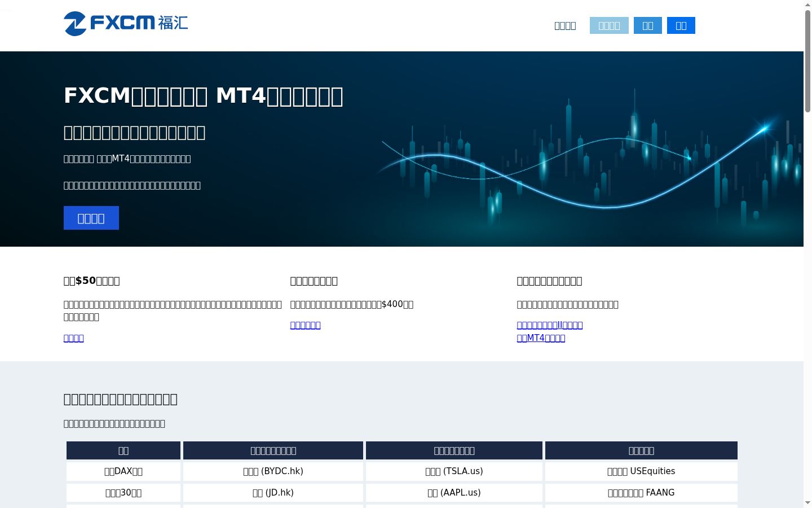Image resolution: width=812 pixels, height=508 pixels.
Task: Open the MT4 link in third column
Action: pyautogui.click(x=541, y=338)
